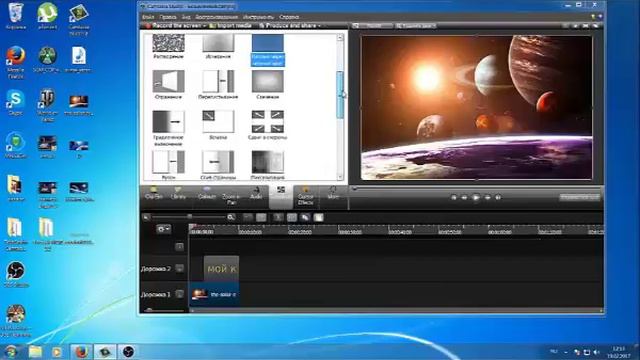Open the Вид menu
The image size is (640, 360).
point(186,17)
